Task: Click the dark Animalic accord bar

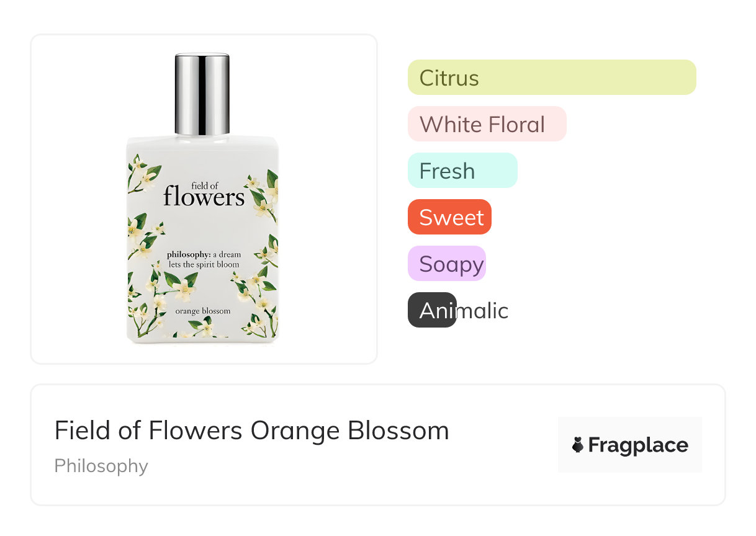Action: click(431, 310)
